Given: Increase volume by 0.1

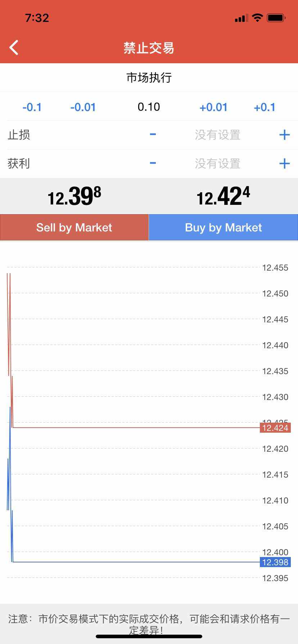Looking at the screenshot, I should coord(265,107).
